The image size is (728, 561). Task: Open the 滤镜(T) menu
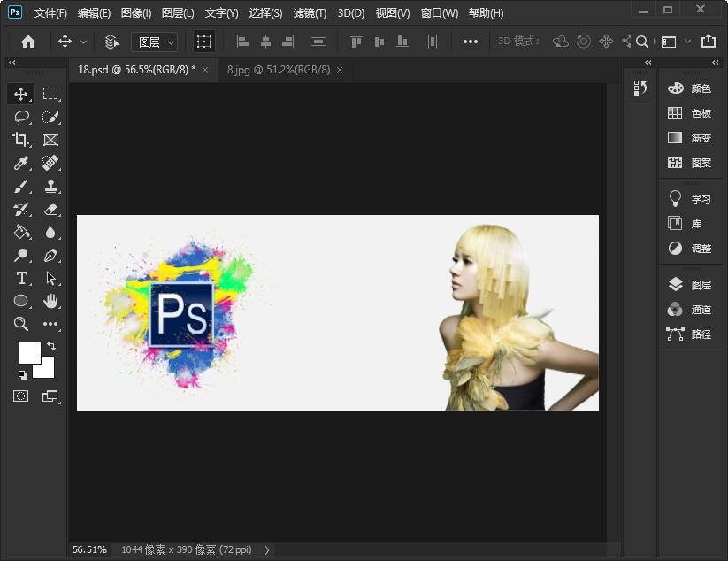pyautogui.click(x=310, y=13)
